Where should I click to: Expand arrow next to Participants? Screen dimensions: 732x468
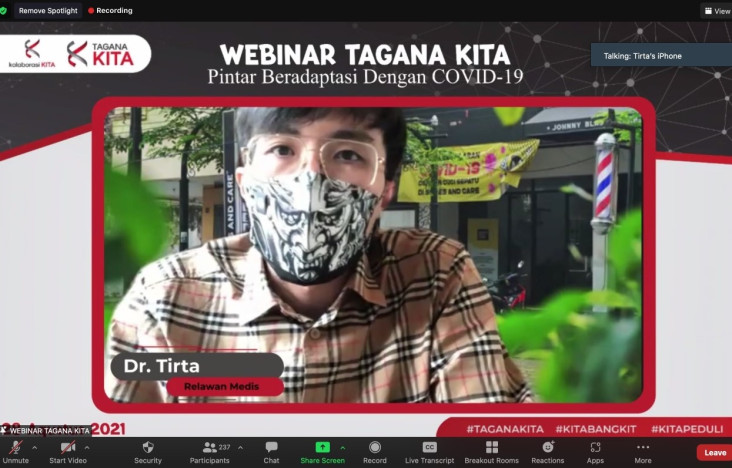click(x=240, y=447)
